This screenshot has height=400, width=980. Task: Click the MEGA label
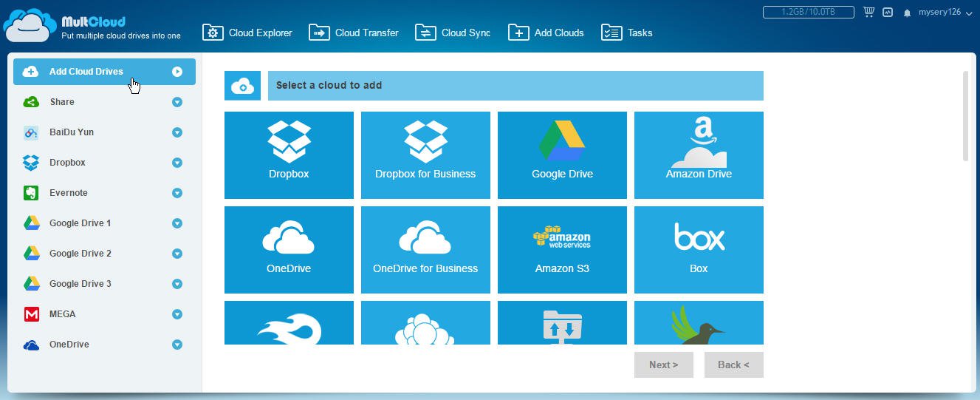(63, 314)
